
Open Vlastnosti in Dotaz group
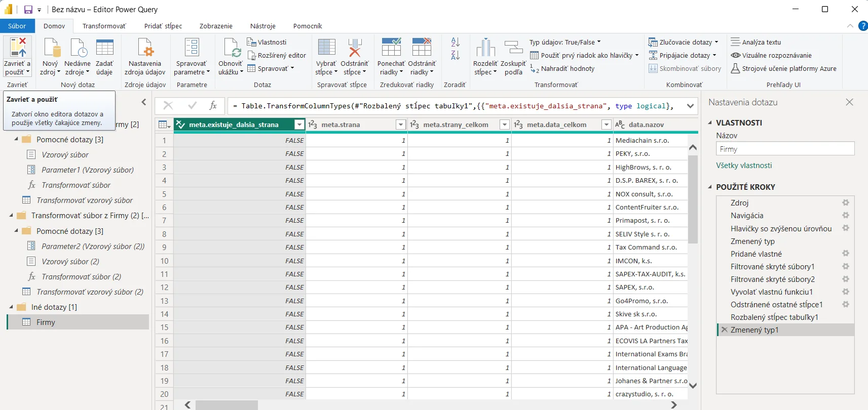pyautogui.click(x=267, y=42)
